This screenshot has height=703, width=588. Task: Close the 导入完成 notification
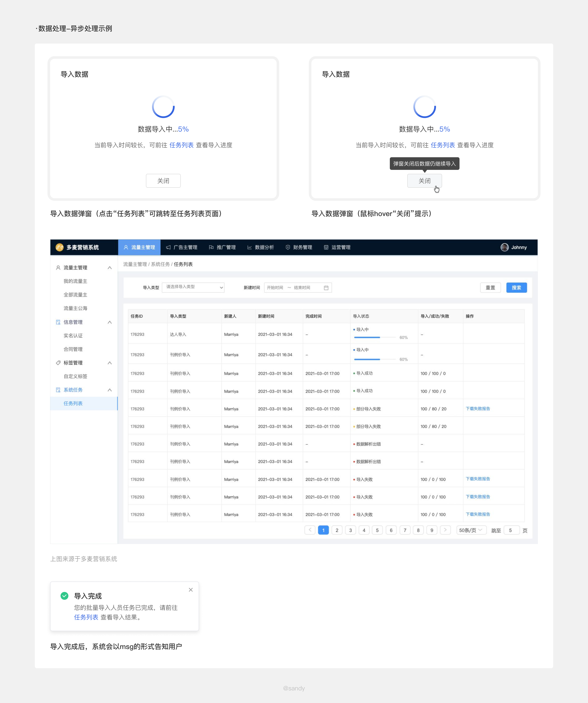click(191, 590)
